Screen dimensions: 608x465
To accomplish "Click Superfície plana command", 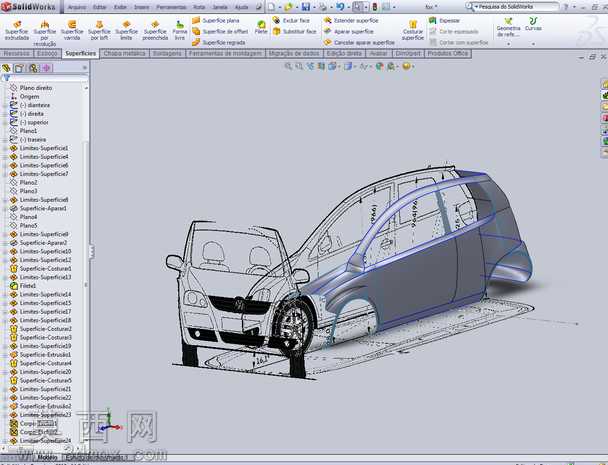I will point(216,20).
